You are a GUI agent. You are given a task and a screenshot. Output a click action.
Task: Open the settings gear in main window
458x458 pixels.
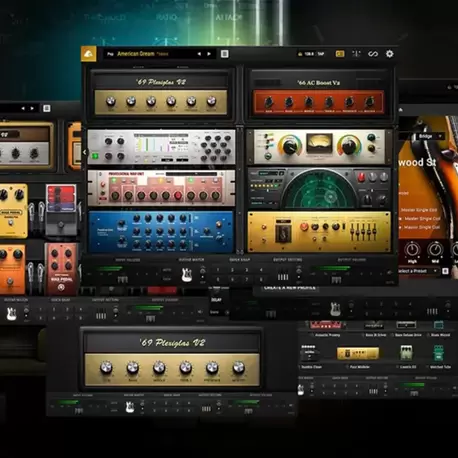[389, 54]
